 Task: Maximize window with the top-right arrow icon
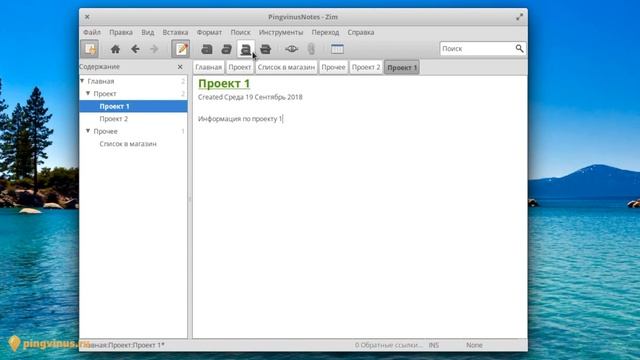coord(519,17)
